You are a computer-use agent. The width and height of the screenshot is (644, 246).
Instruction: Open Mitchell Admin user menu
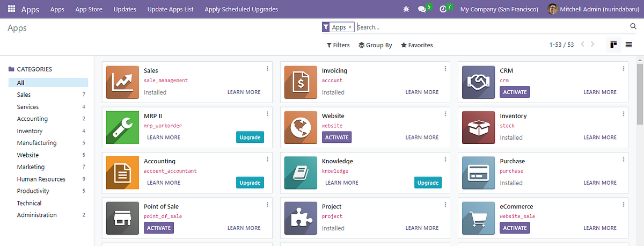click(x=594, y=9)
